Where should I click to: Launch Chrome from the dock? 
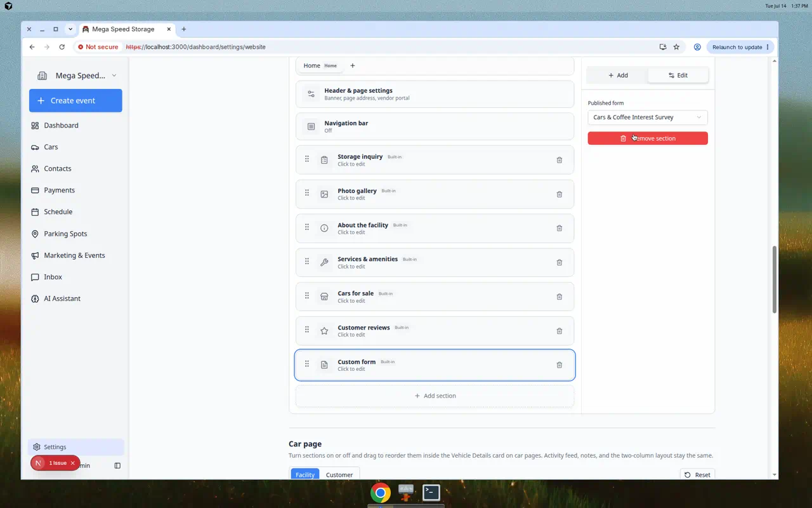(381, 492)
